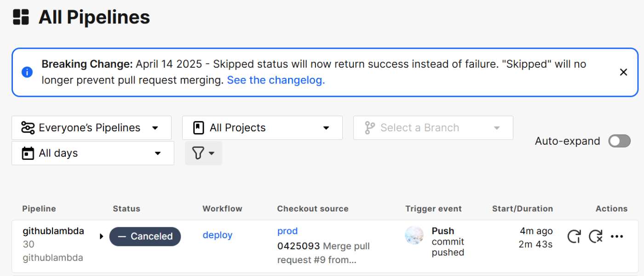
Task: Toggle the Auto-expand switch
Action: point(619,141)
